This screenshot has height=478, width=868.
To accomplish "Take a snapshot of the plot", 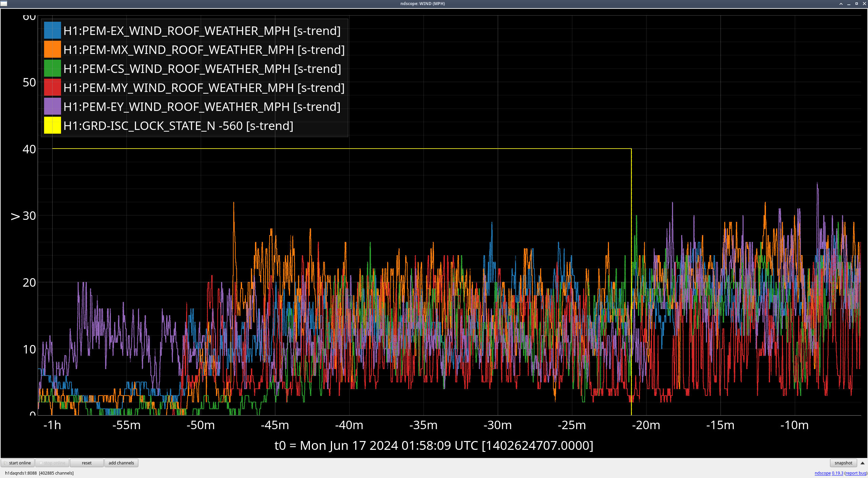I will point(843,463).
